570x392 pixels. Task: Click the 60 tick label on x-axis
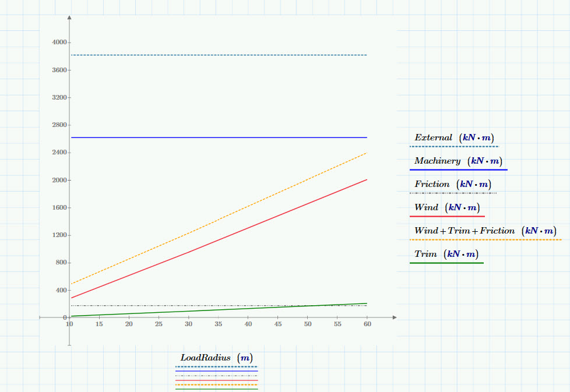click(368, 324)
